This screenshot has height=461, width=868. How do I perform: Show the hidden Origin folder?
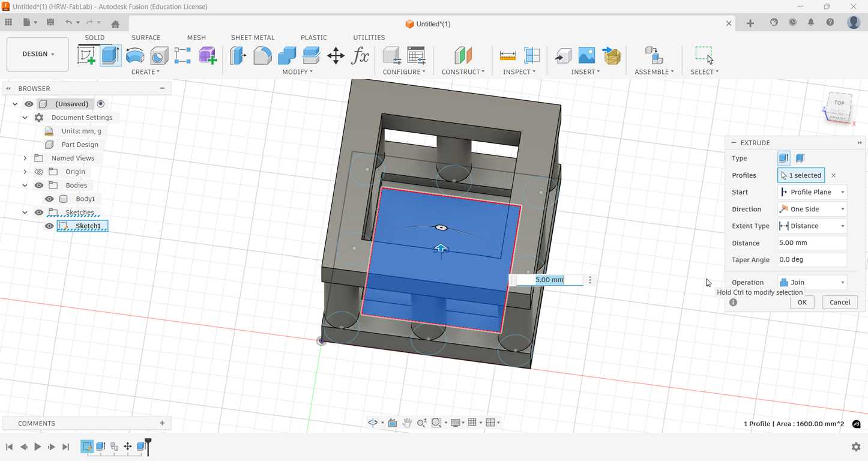point(39,172)
